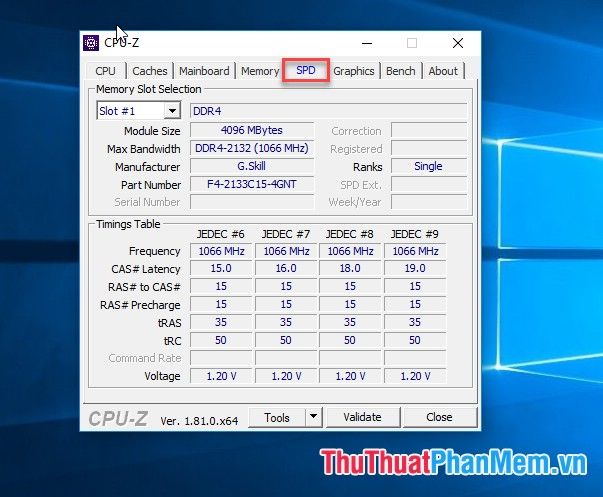603x497 pixels.
Task: Close the CPU-Z window with X
Action: tap(458, 43)
